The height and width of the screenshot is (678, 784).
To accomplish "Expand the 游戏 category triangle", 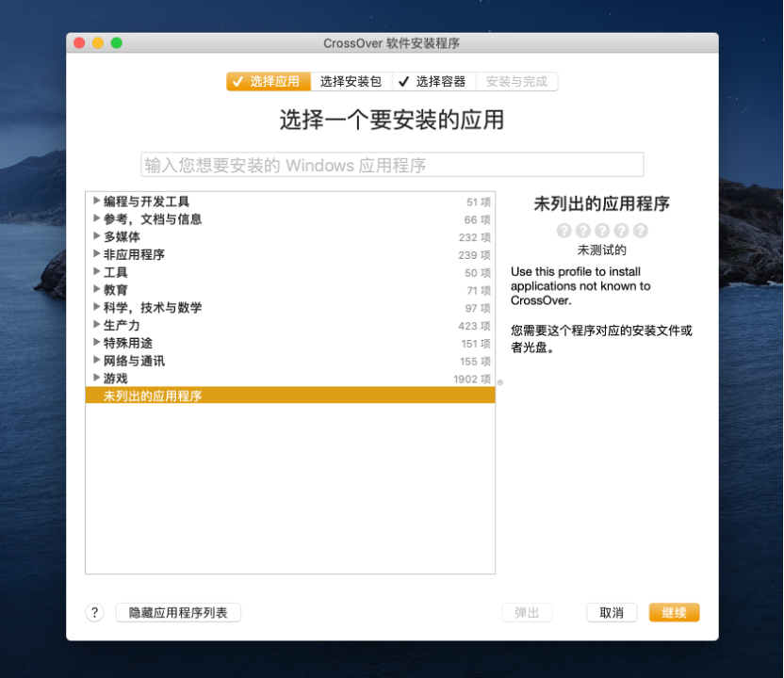I will click(96, 378).
